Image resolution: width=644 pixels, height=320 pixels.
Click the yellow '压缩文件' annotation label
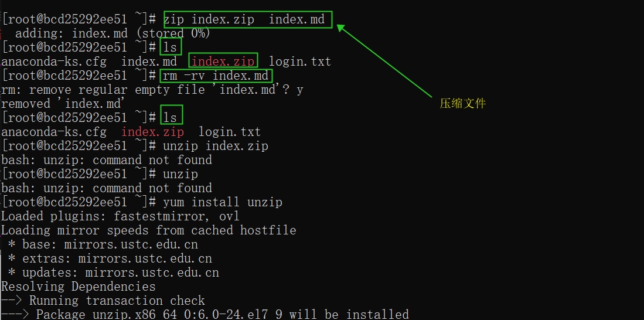click(x=463, y=104)
